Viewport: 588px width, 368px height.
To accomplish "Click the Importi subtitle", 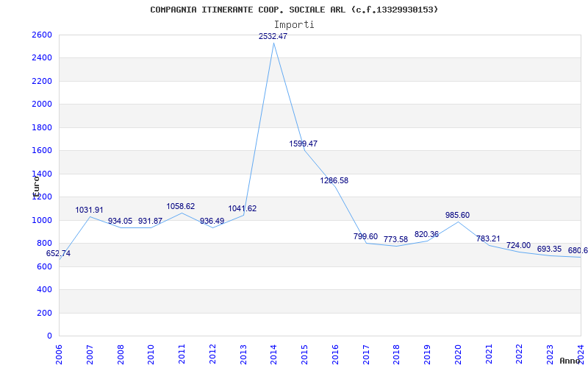I will (294, 25).
